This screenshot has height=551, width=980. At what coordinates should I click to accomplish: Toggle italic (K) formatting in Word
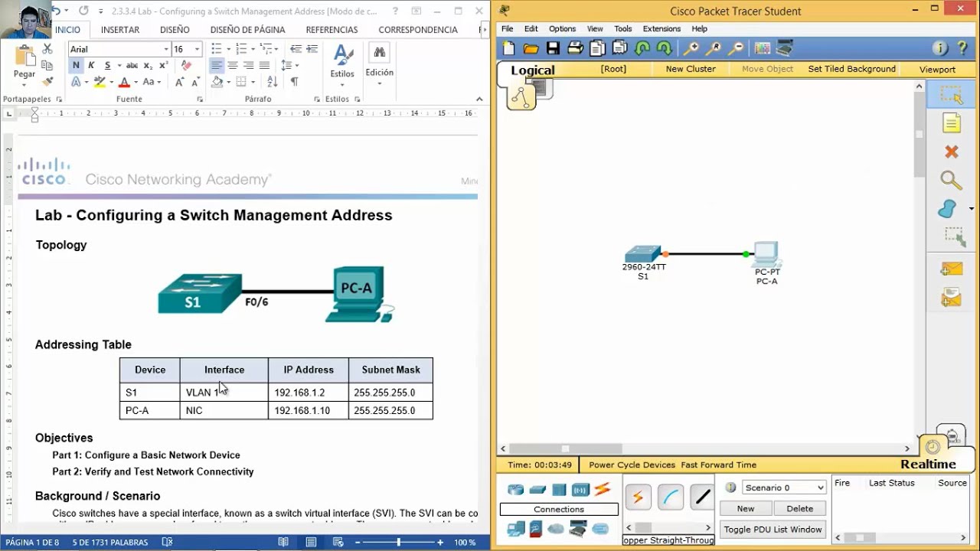pos(91,66)
